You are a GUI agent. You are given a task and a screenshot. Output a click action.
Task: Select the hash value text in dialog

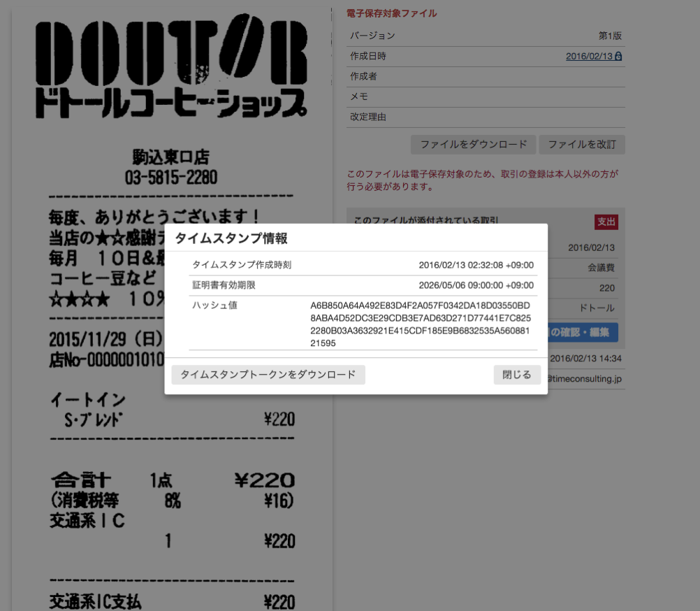[421, 324]
